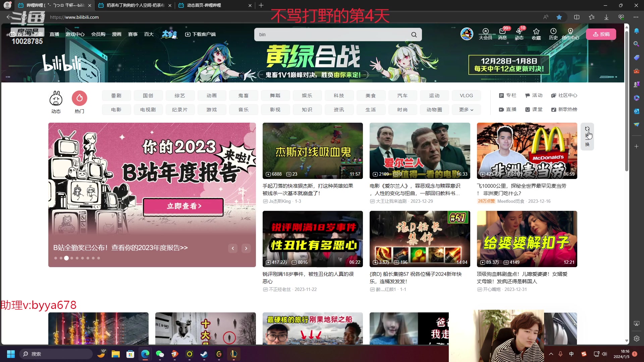Image resolution: width=644 pixels, height=362 pixels.
Task: Open the 杰斯对线吸血鬼 video thumbnail
Action: pyautogui.click(x=313, y=151)
